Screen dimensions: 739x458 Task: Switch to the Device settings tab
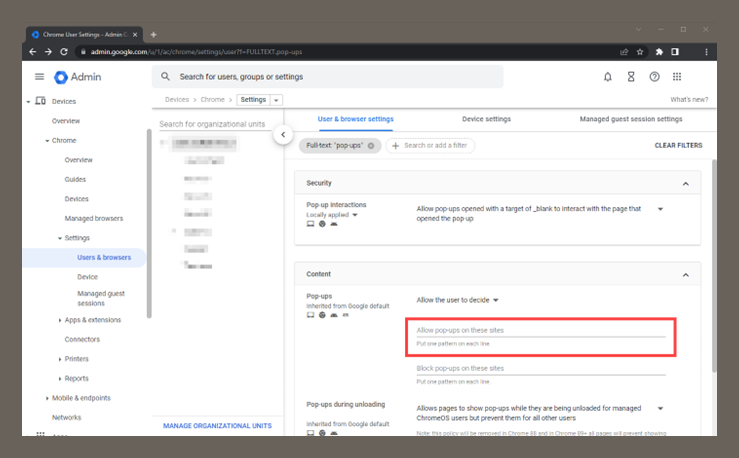pyautogui.click(x=486, y=119)
